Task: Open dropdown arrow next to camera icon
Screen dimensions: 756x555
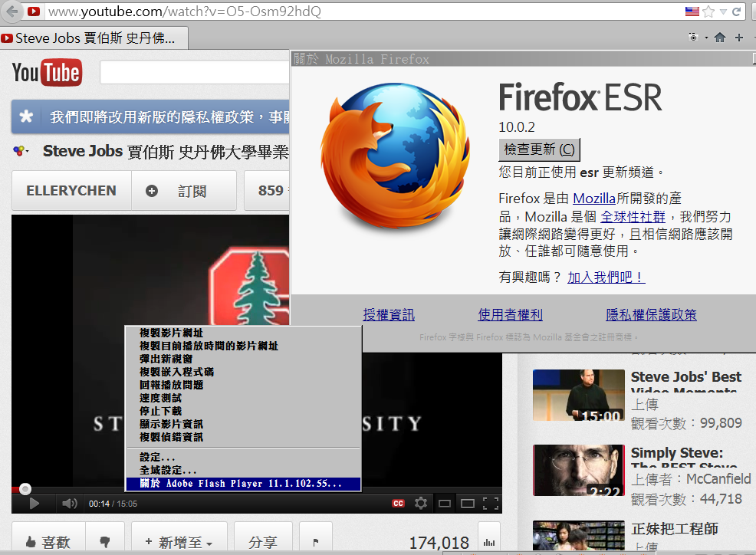Action: [x=706, y=37]
